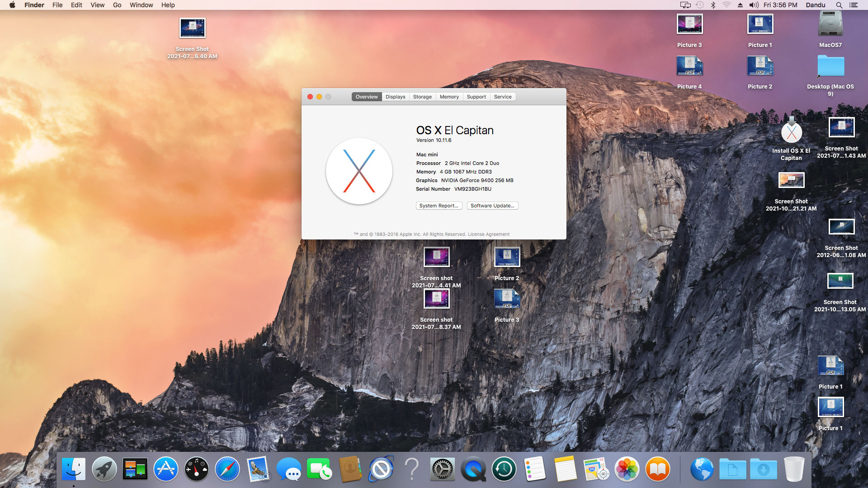Screen dimensions: 868x488
Task: Open the Edit menu
Action: tap(76, 5)
